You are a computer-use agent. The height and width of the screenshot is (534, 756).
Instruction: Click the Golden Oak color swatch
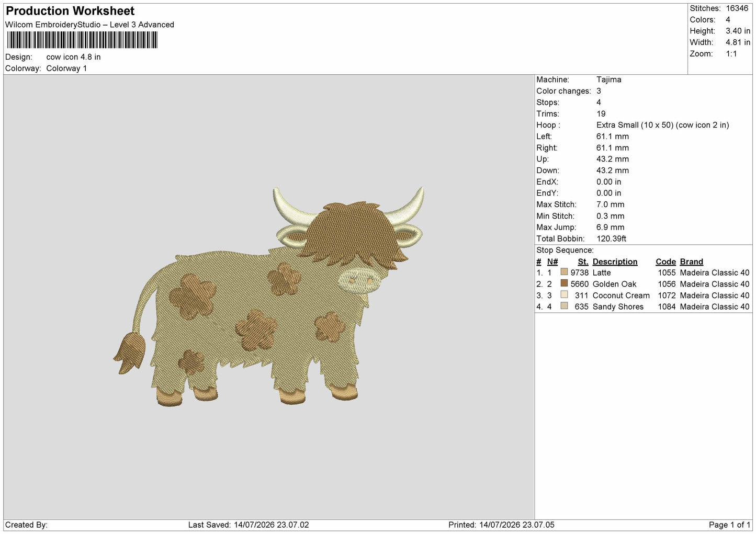tap(564, 283)
